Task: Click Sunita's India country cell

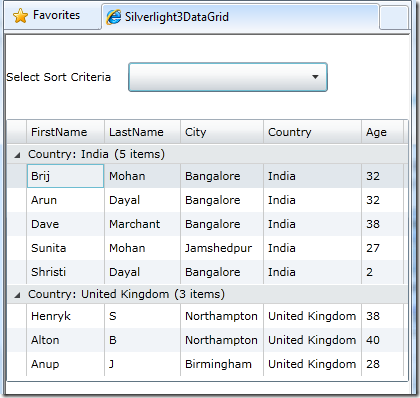Action: [312, 248]
